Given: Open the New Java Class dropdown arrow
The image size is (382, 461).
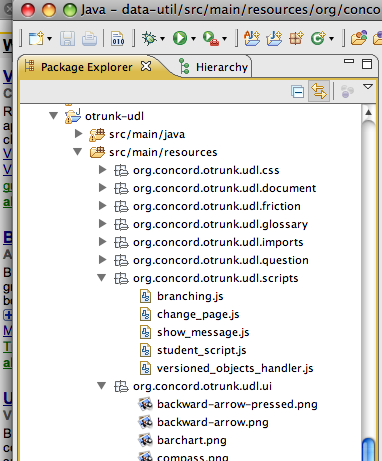Looking at the screenshot, I should (331, 39).
